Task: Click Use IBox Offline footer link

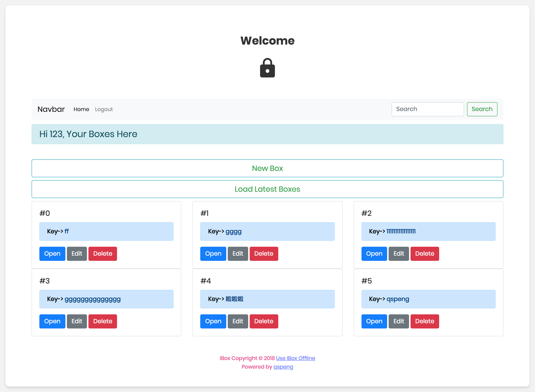Action: [x=295, y=358]
